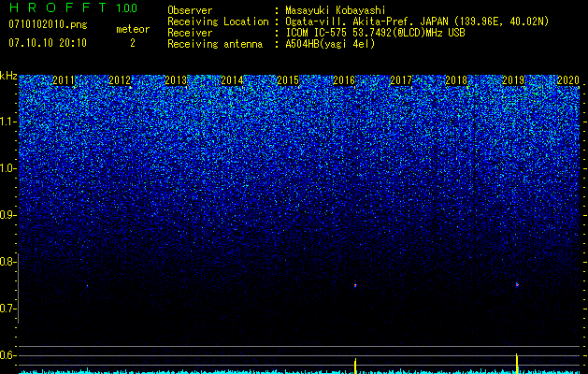Screen dimensions: 588x374
Task: Click the 1.0 frequency axis label
Action: coord(7,168)
